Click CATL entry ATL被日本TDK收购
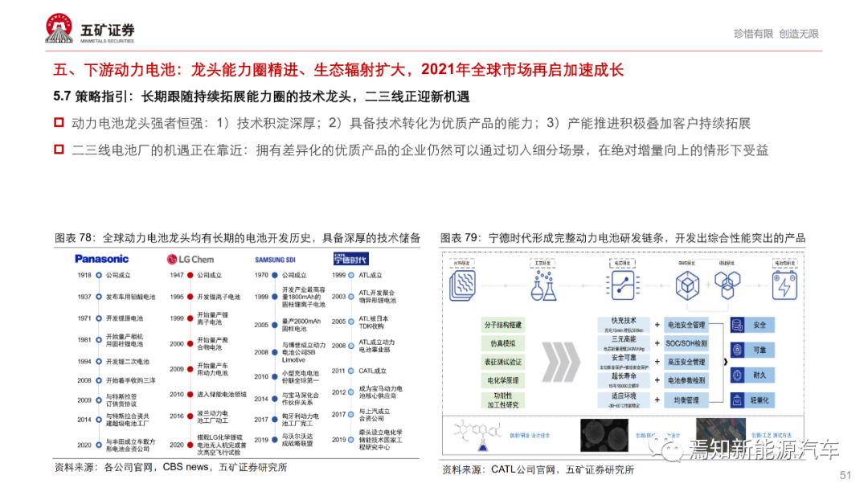The height and width of the screenshot is (488, 868). point(374,322)
